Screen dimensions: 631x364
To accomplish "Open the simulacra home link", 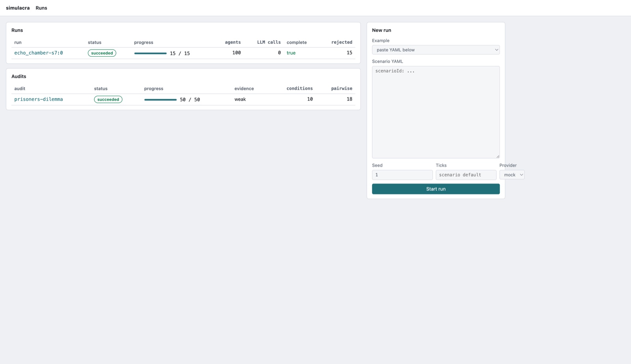I will tap(18, 8).
